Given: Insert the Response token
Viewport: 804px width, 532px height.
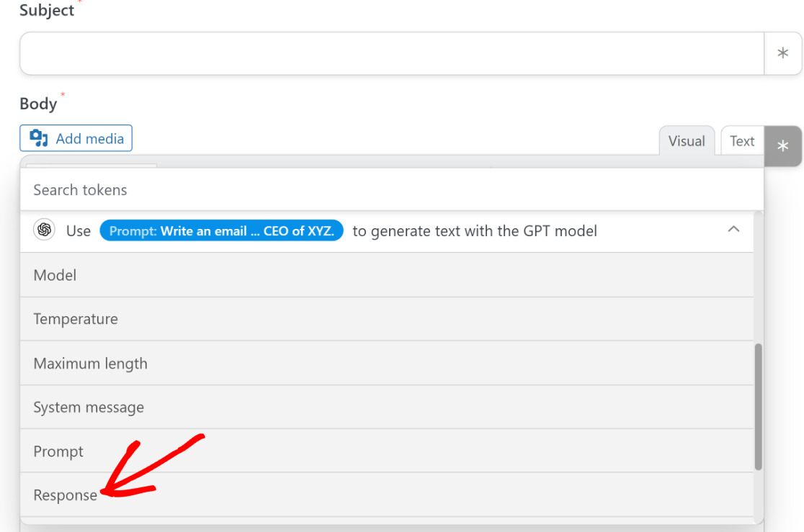Looking at the screenshot, I should [x=65, y=495].
